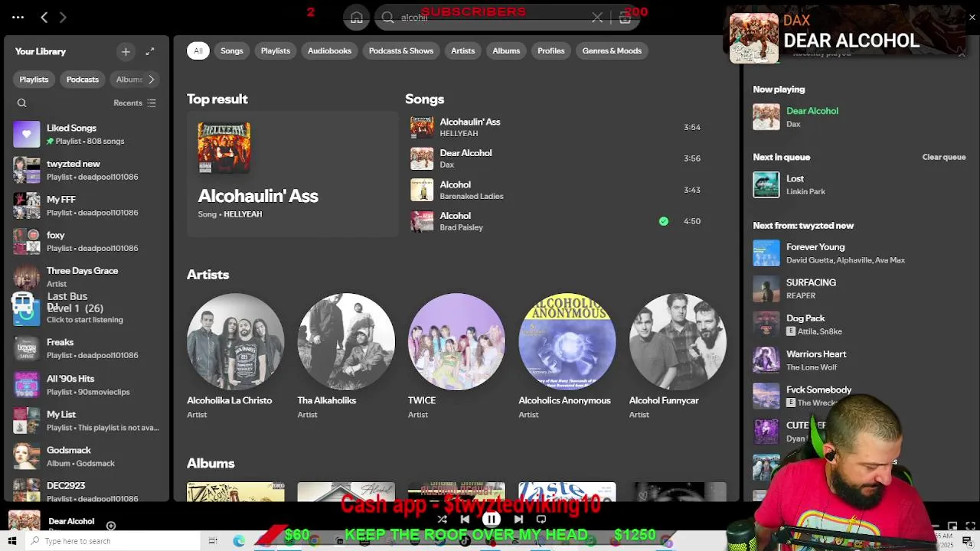Clear the search text with X
The image size is (980, 551).
click(597, 18)
